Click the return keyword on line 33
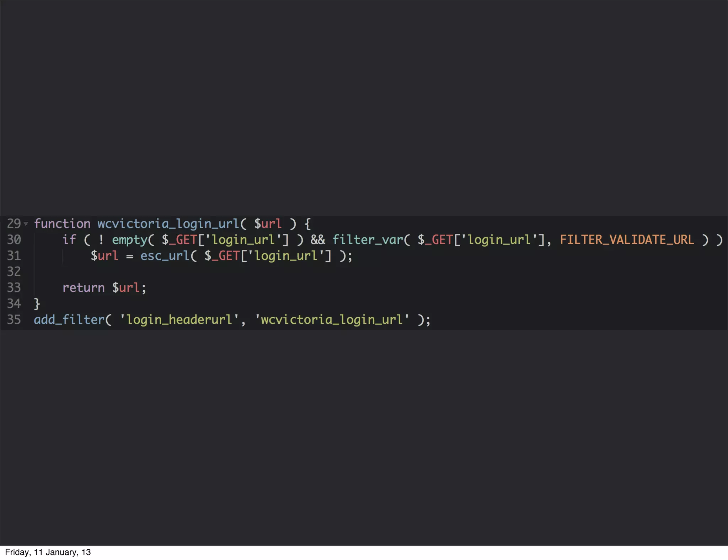Image resolution: width=728 pixels, height=560 pixels. tap(84, 287)
